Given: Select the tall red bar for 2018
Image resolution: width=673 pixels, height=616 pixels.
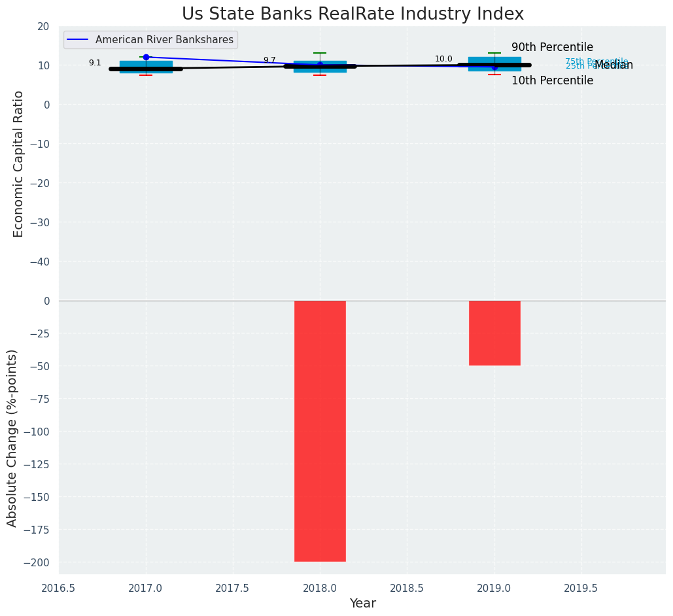Looking at the screenshot, I should coord(320,430).
